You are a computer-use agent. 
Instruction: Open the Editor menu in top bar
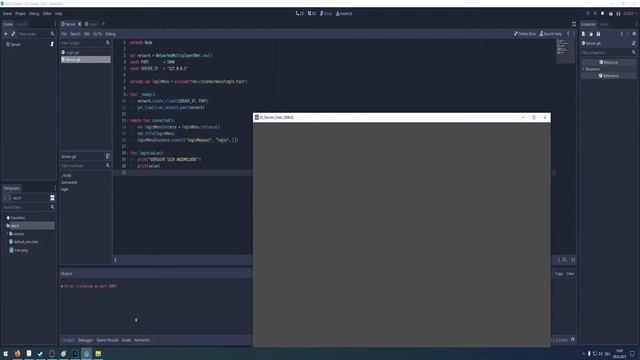pos(47,13)
